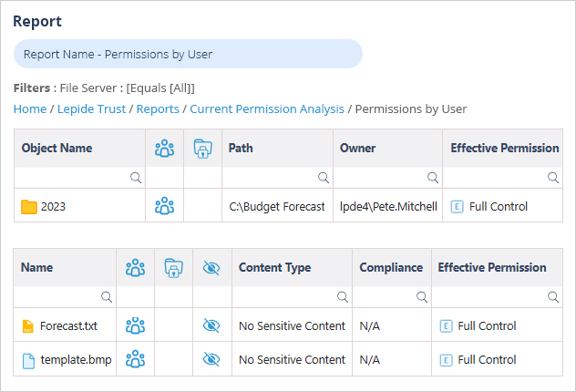This screenshot has width=576, height=392.
Task: Click the users icon in the Forecast.txt row
Action: click(x=135, y=325)
